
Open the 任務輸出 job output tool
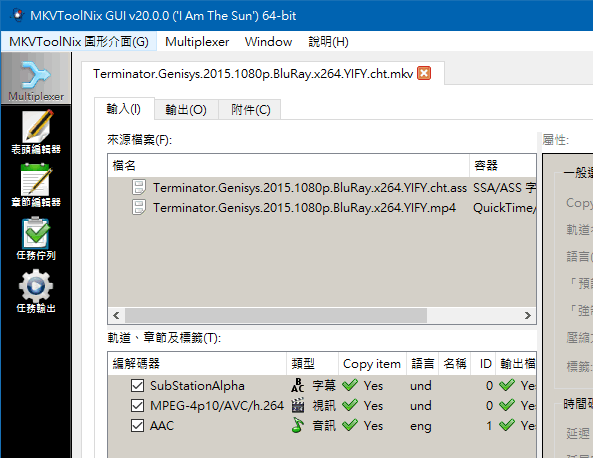(x=36, y=291)
